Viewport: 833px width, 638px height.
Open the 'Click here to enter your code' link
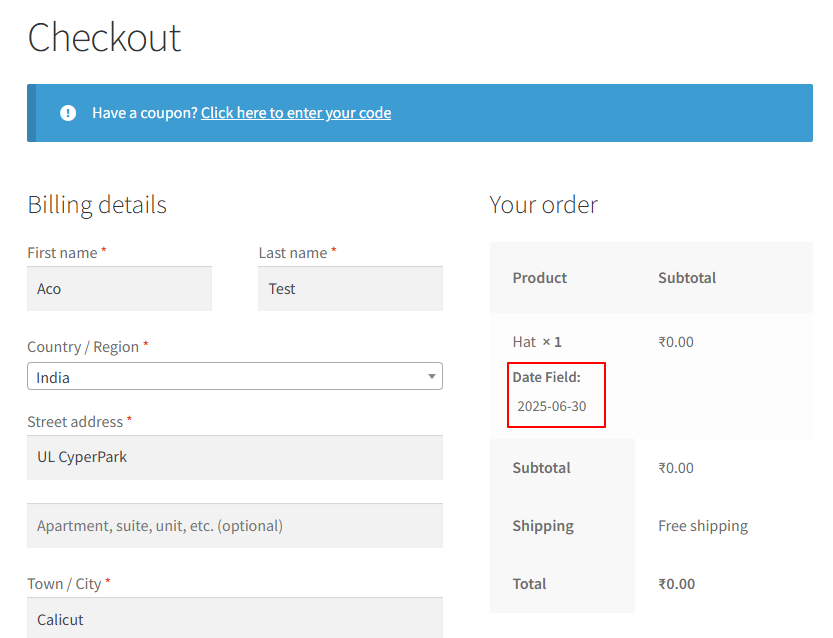[x=296, y=113]
